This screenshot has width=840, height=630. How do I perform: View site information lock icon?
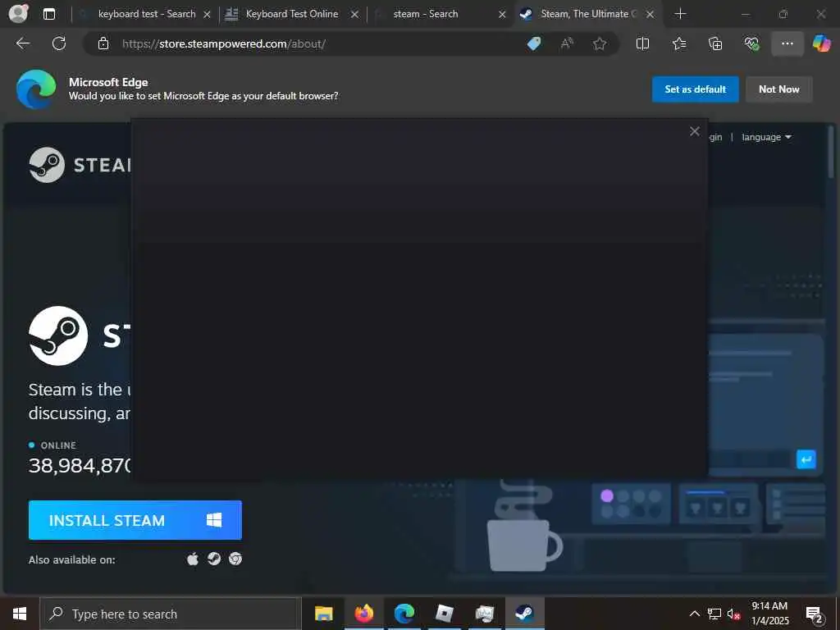[x=103, y=43]
